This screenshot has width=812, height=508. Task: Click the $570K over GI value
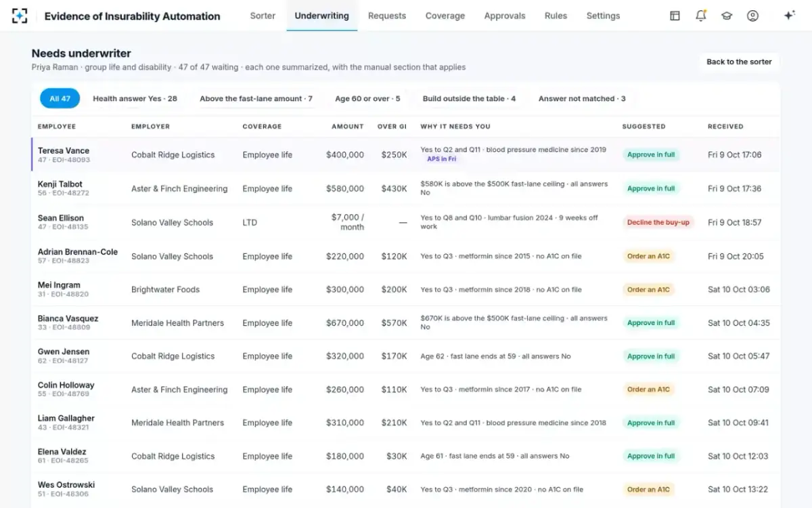pos(394,323)
